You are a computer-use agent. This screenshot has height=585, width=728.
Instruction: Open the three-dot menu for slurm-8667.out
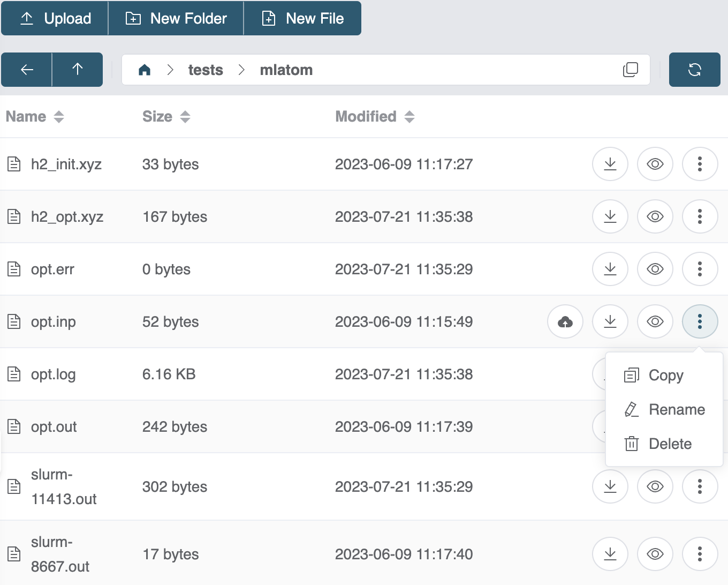[700, 554]
